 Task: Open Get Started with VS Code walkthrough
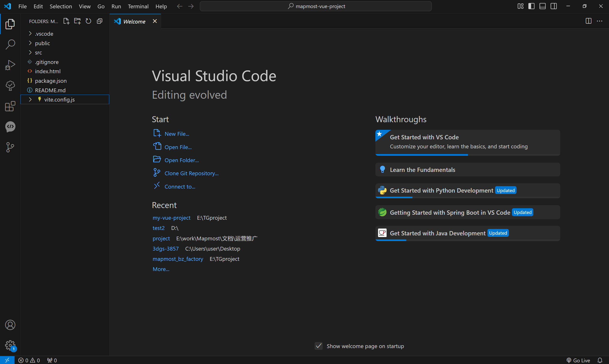(x=468, y=142)
